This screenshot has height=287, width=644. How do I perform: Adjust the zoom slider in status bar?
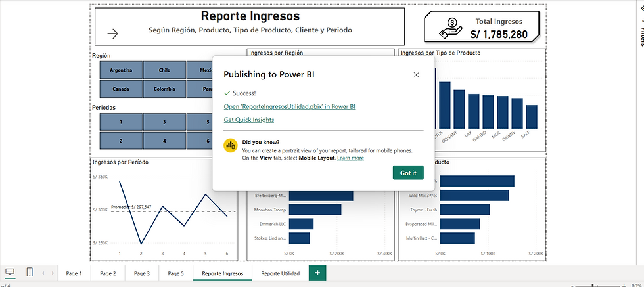tap(593, 285)
